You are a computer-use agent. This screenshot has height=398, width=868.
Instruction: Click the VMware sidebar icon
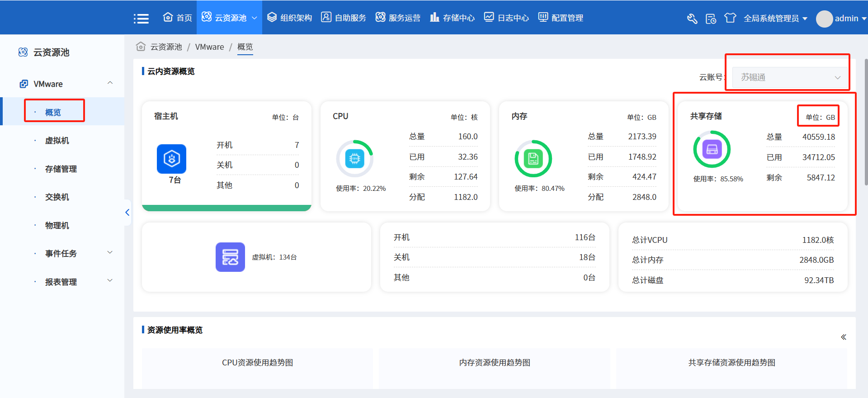pos(24,84)
